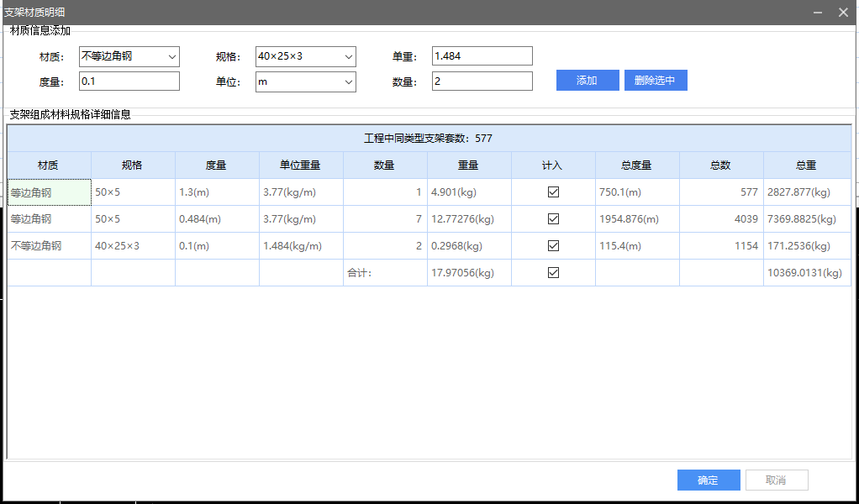Screen dimensions: 859x504
Task: Expand the 规格 combo box
Action: 348,56
